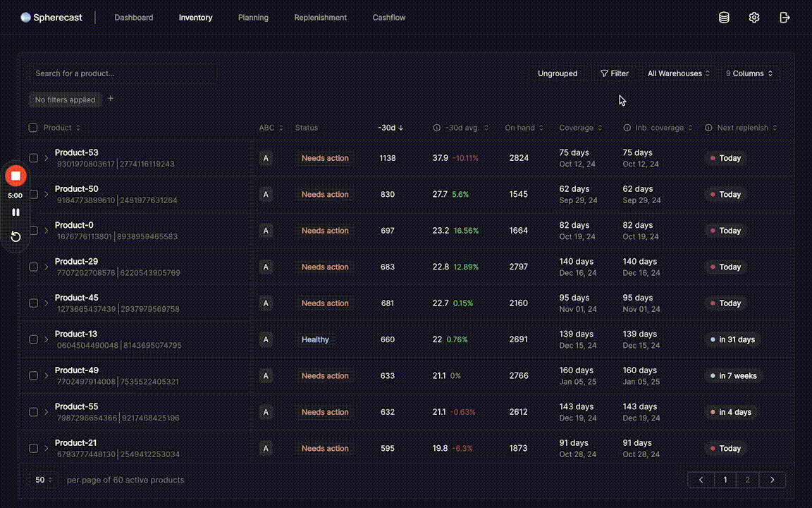Viewport: 812px width, 508px height.
Task: Stop recording with the red stop button
Action: coord(16,176)
